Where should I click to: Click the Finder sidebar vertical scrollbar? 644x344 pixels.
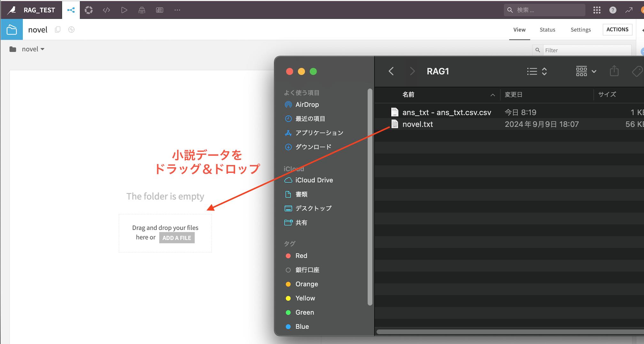(x=370, y=197)
